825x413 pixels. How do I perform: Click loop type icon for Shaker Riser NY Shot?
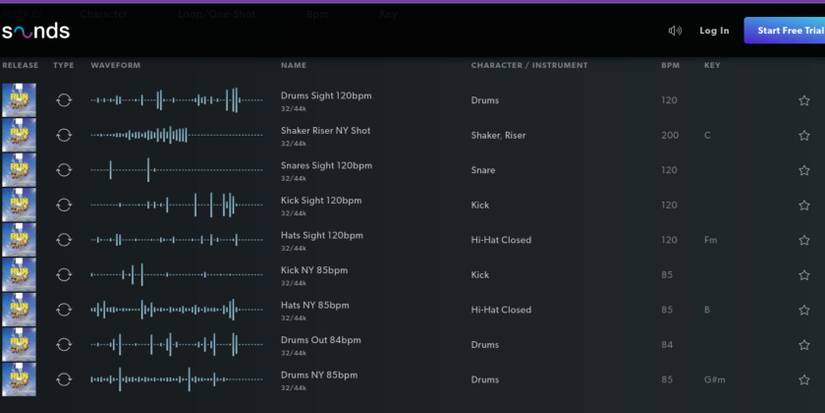pos(64,135)
